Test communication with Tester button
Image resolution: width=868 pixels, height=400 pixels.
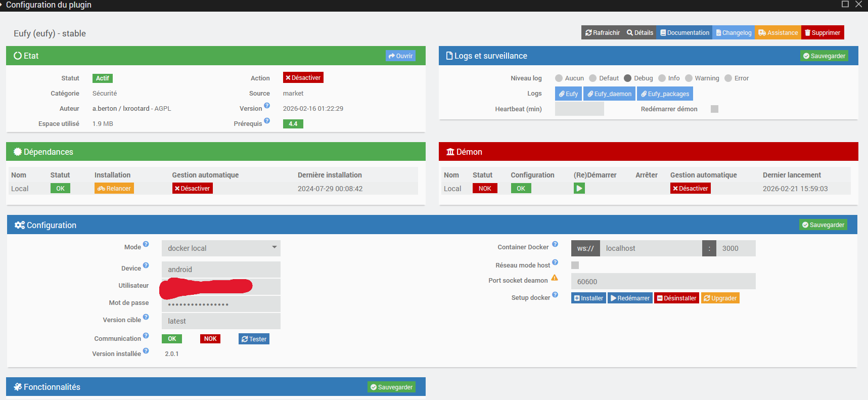point(254,339)
